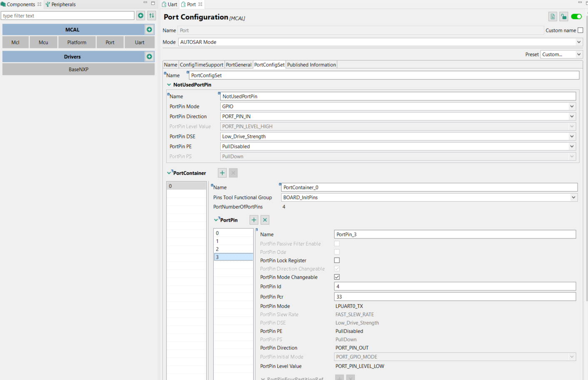This screenshot has height=380, width=588.
Task: Select PortPin entry 0 in the list
Action: click(234, 233)
